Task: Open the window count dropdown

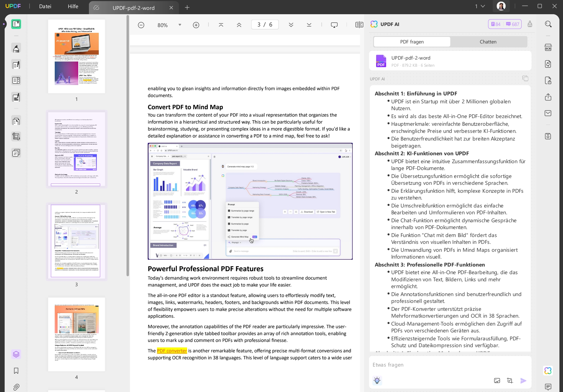Action: pyautogui.click(x=480, y=6)
